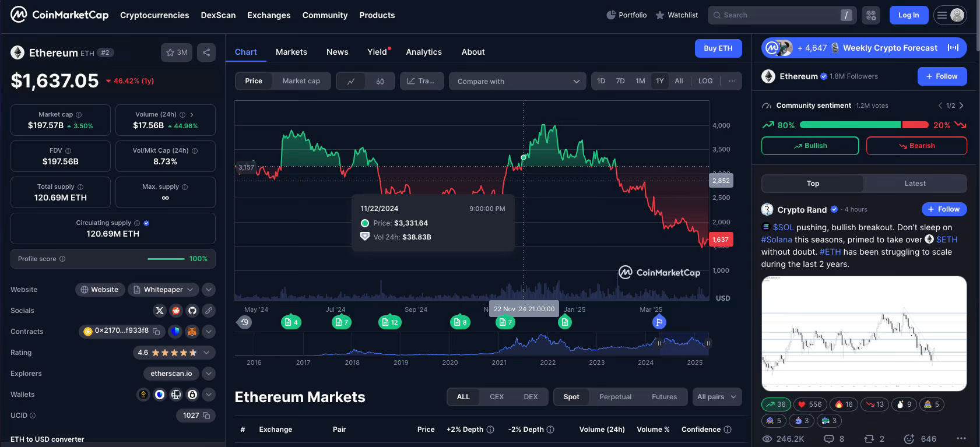This screenshot has height=447, width=980.
Task: Expand the Wallets row chevron
Action: 209,395
